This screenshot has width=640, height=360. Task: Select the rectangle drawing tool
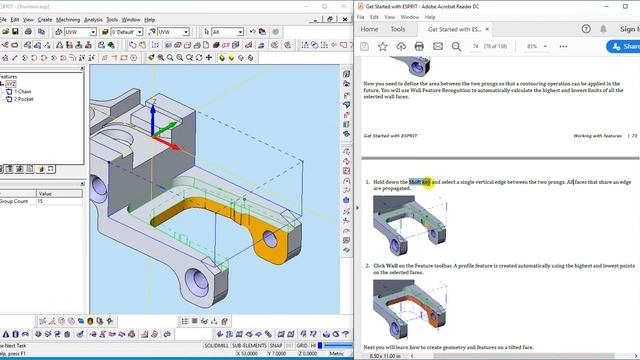(x=124, y=58)
